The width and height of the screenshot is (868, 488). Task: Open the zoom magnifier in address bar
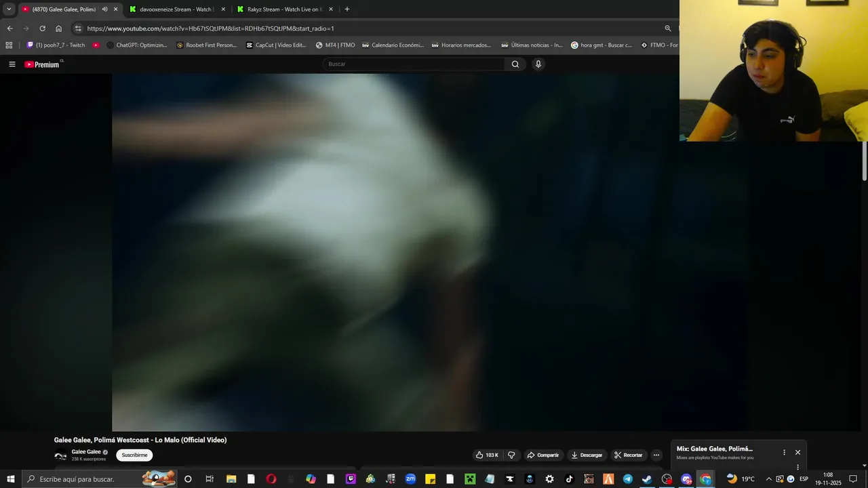[x=667, y=28]
